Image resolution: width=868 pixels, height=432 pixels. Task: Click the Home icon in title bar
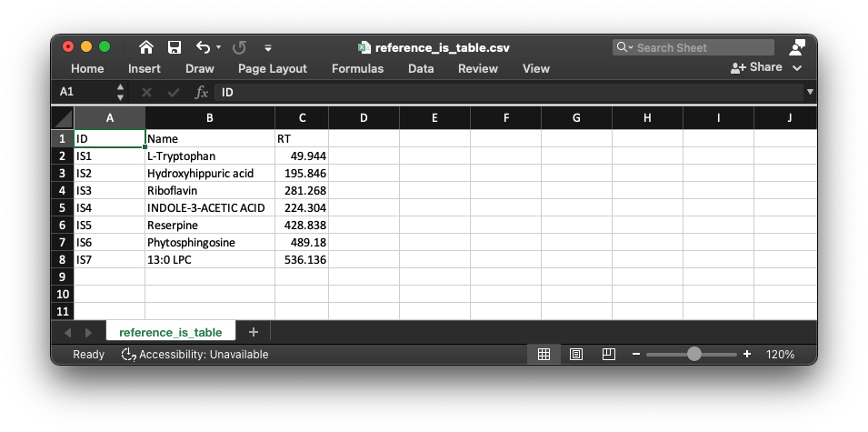click(146, 47)
